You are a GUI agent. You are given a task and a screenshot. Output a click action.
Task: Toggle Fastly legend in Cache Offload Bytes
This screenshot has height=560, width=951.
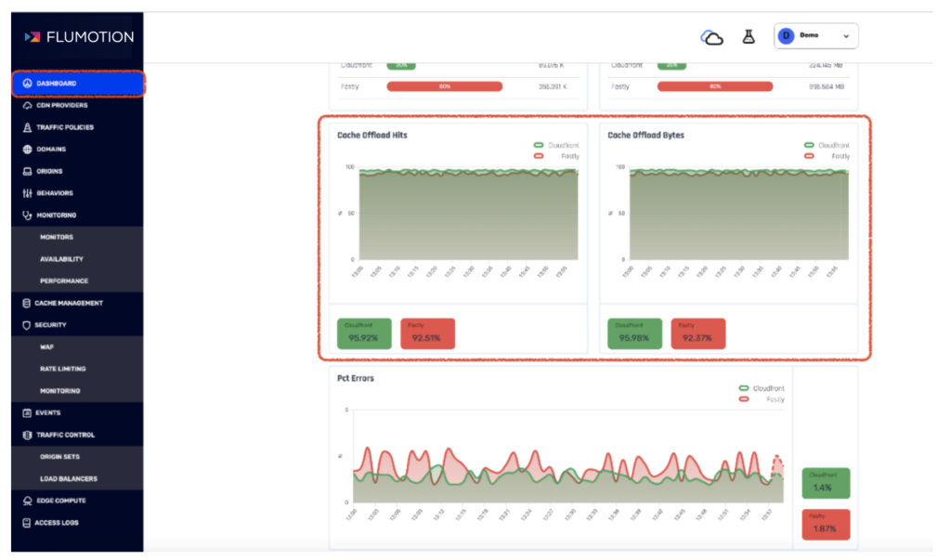click(x=827, y=157)
